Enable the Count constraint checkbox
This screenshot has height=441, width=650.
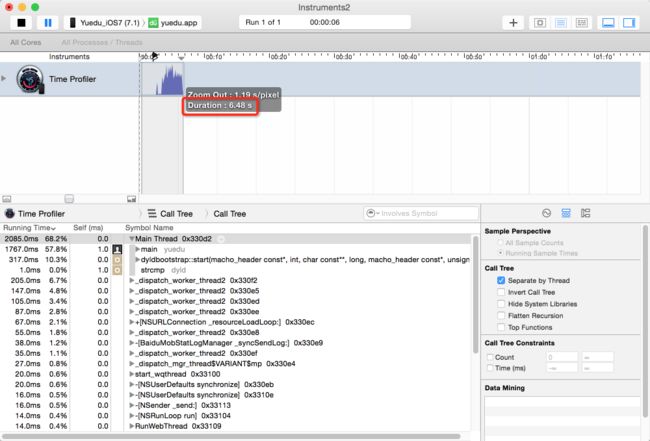click(x=490, y=357)
